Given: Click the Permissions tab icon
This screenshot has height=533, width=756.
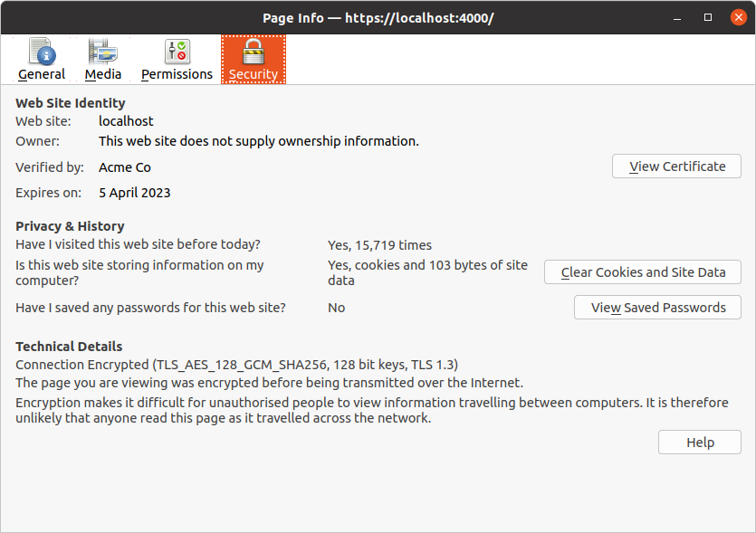Looking at the screenshot, I should [177, 52].
